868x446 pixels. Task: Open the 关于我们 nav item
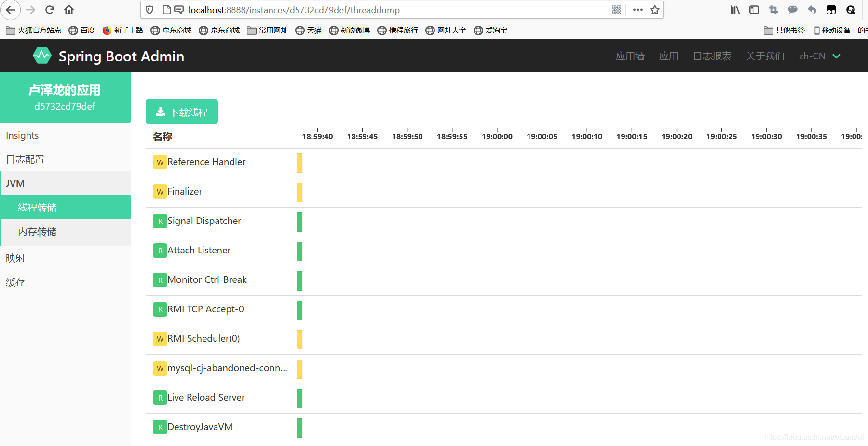pyautogui.click(x=765, y=56)
